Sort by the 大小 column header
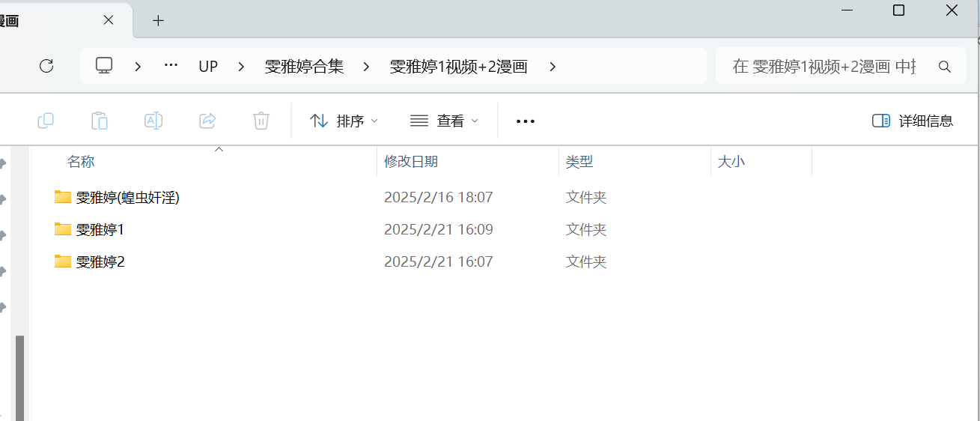The image size is (980, 421). pyautogui.click(x=731, y=161)
